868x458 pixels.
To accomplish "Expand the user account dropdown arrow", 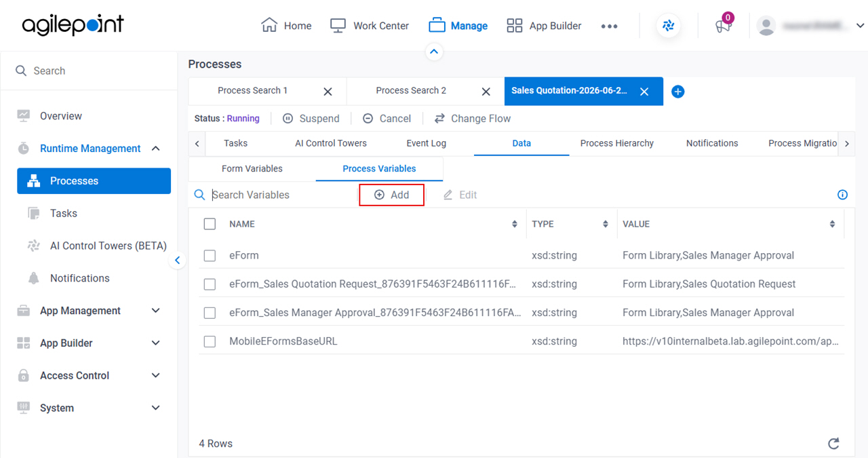I will pos(860,26).
